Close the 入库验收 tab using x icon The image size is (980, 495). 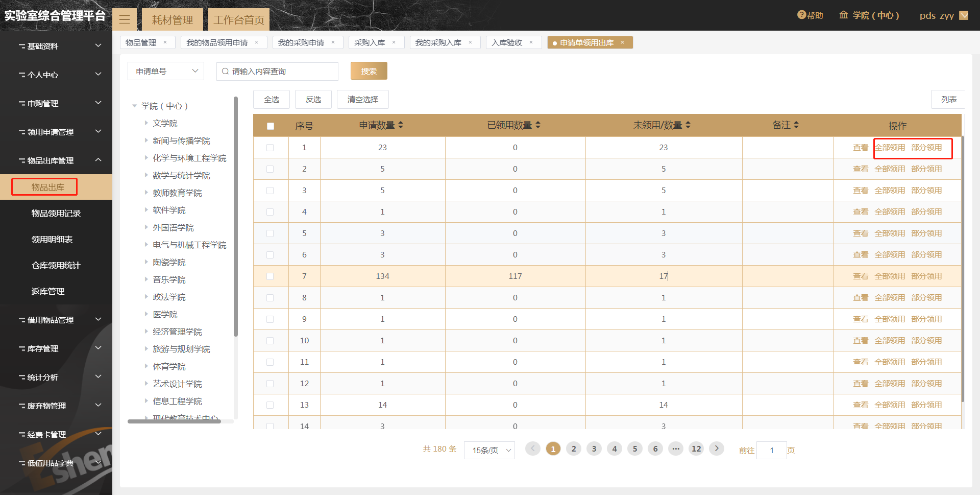click(x=531, y=42)
